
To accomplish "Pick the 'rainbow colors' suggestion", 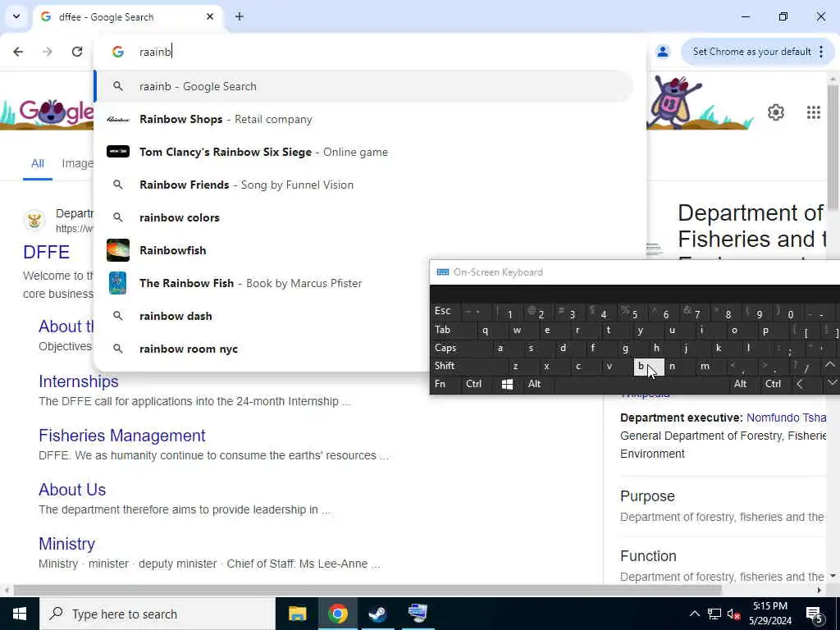I will [363, 217].
